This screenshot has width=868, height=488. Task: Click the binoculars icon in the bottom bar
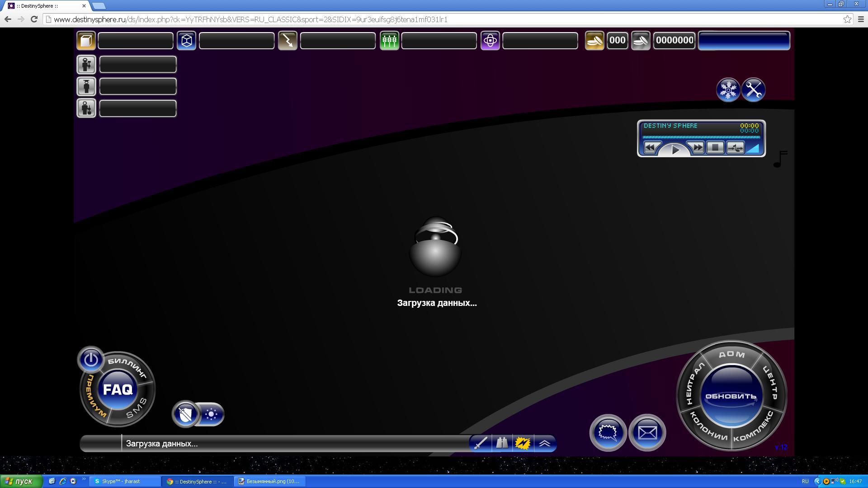501,443
